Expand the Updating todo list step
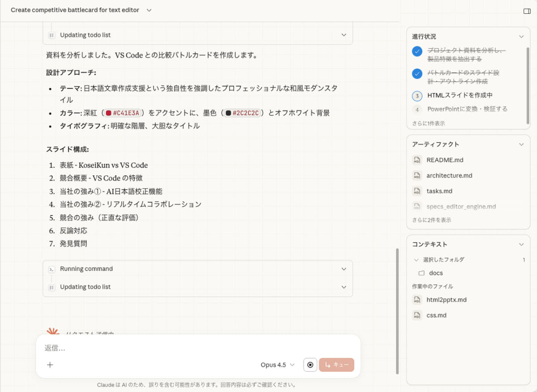 click(344, 287)
